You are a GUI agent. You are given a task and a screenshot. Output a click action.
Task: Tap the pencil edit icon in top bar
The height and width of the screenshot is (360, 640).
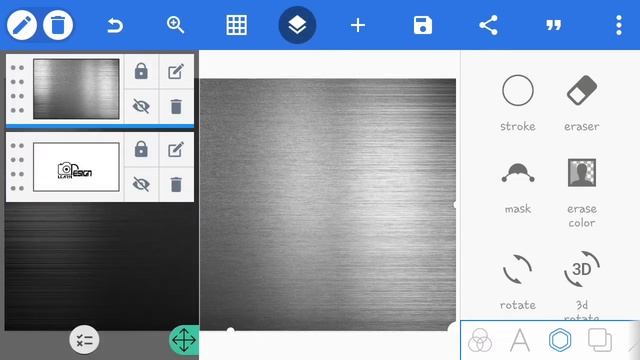click(x=22, y=25)
